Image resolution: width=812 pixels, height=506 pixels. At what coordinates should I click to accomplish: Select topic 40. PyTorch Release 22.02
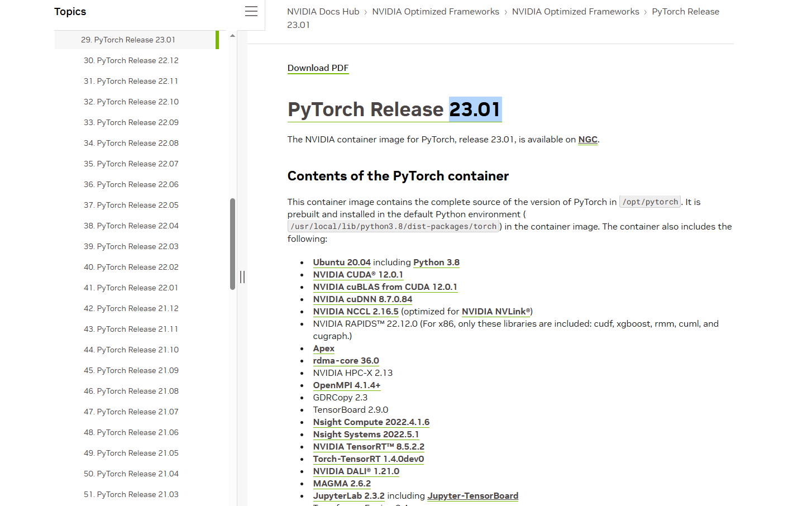click(x=131, y=267)
